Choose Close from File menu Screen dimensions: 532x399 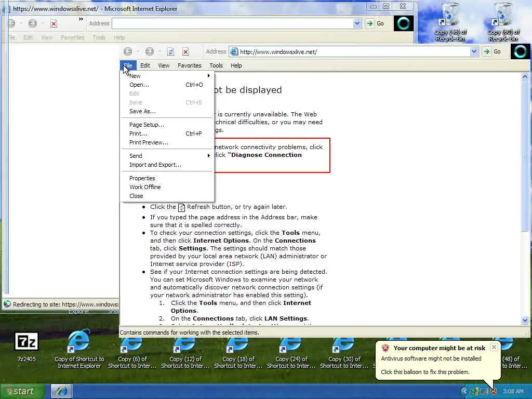pos(168,196)
